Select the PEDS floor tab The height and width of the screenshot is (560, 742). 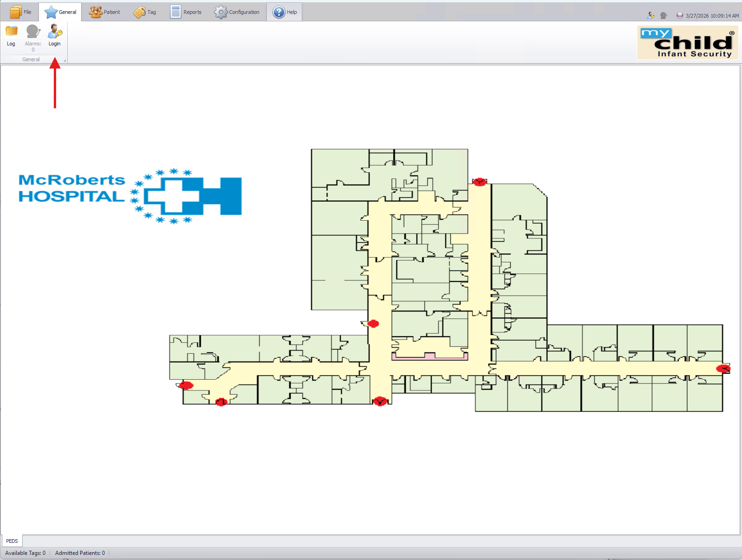click(12, 541)
